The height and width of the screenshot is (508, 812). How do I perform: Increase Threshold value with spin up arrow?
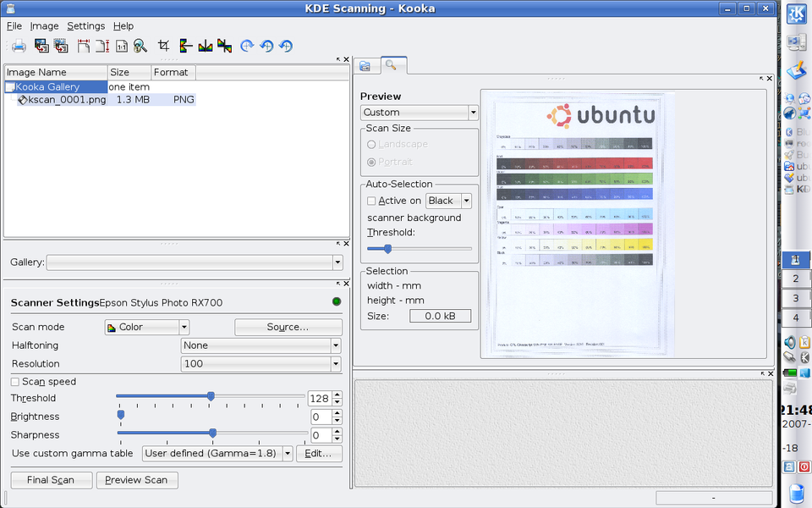tap(337, 395)
